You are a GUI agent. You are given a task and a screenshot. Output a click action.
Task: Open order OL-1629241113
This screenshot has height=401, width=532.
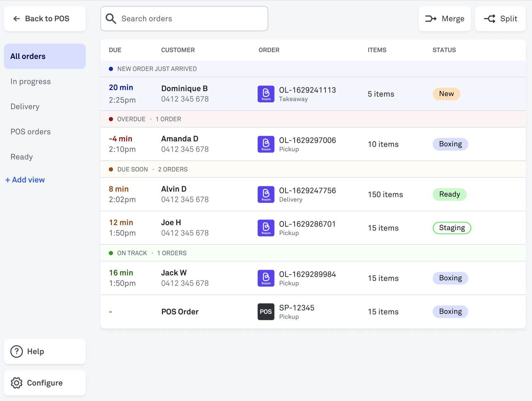(307, 90)
